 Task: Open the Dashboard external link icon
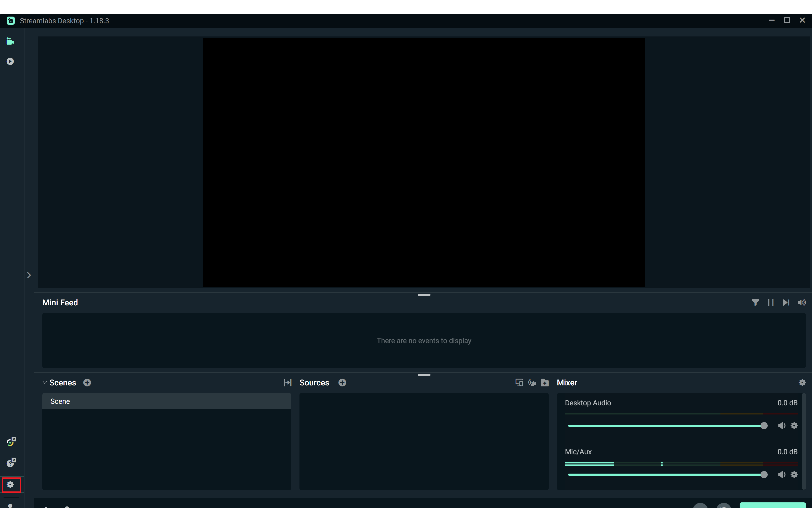click(x=11, y=441)
